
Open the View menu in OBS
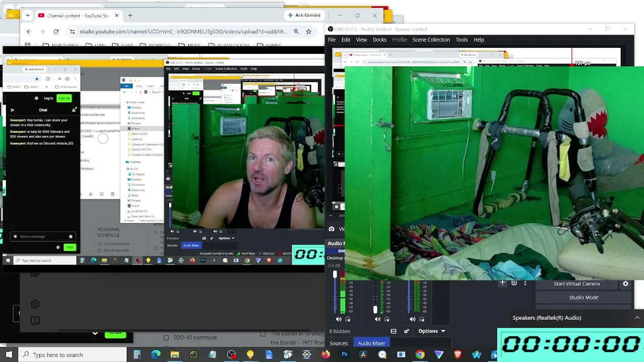[361, 40]
